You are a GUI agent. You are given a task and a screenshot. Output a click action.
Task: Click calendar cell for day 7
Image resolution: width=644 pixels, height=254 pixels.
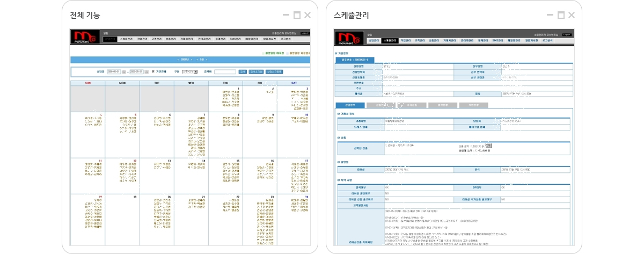coord(191,134)
